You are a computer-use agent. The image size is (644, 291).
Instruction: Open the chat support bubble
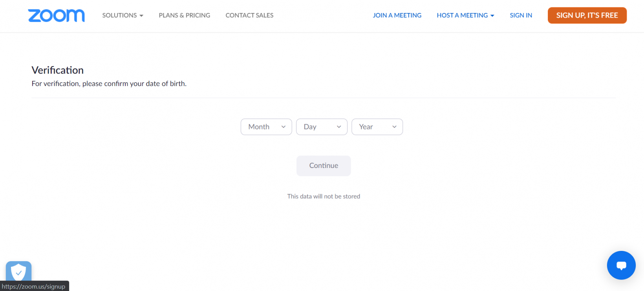click(x=621, y=265)
